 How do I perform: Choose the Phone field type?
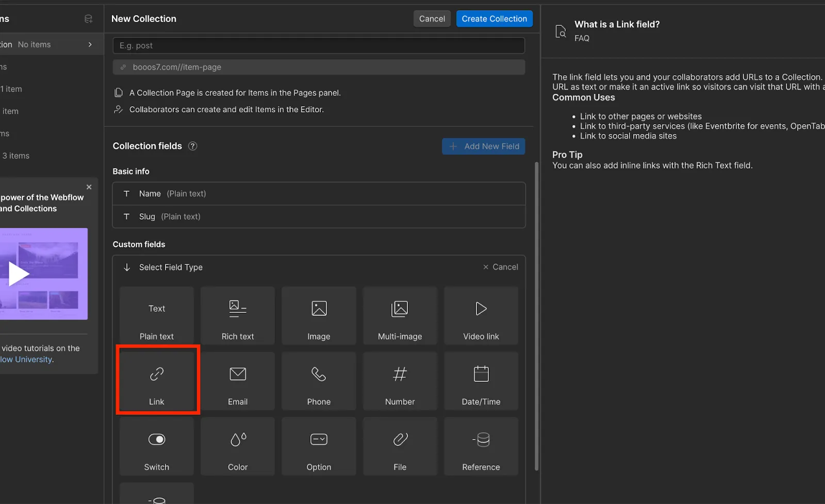pyautogui.click(x=319, y=381)
